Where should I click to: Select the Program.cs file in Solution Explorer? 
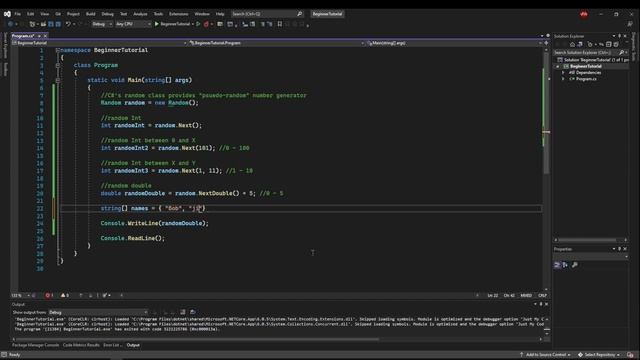(586, 79)
